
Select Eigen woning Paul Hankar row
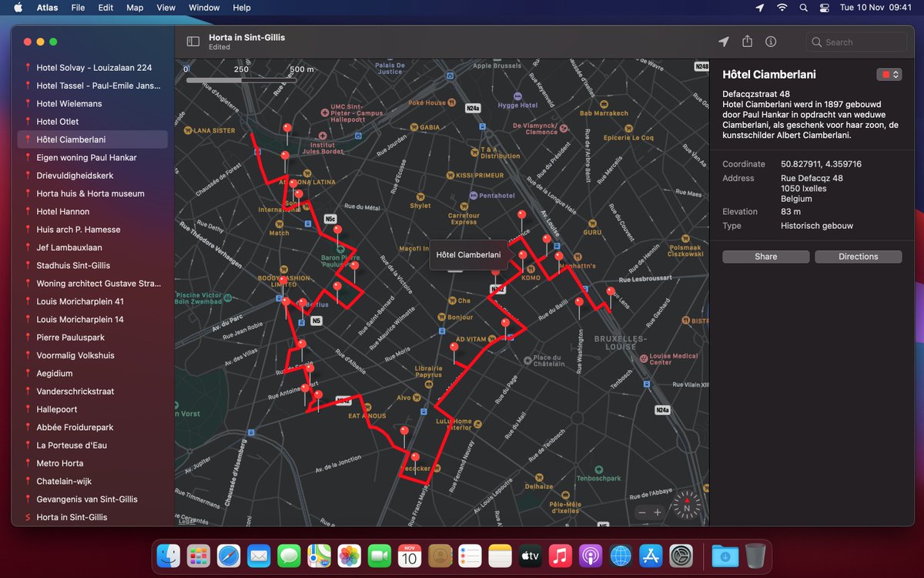[x=92, y=157]
